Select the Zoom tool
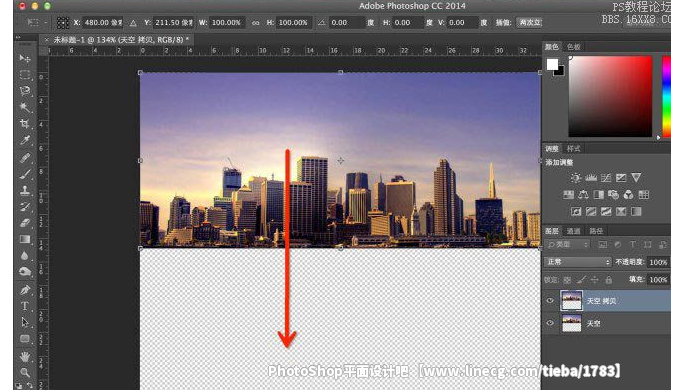Image resolution: width=676 pixels, height=390 pixels. (25, 372)
